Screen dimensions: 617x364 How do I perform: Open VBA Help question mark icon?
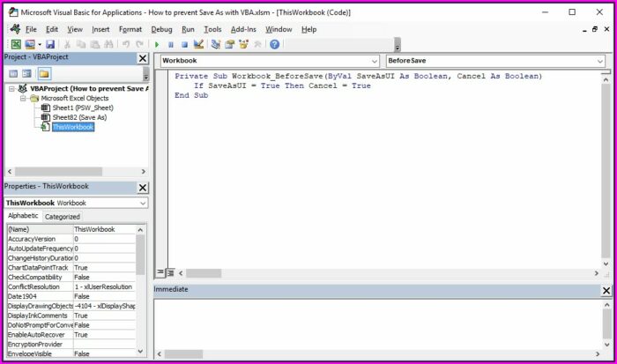click(x=275, y=44)
